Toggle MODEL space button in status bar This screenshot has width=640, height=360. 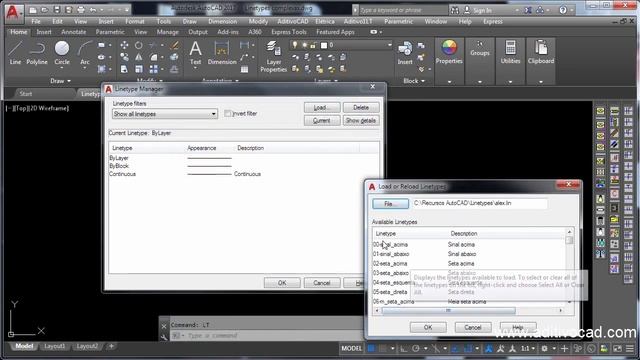coord(351,349)
